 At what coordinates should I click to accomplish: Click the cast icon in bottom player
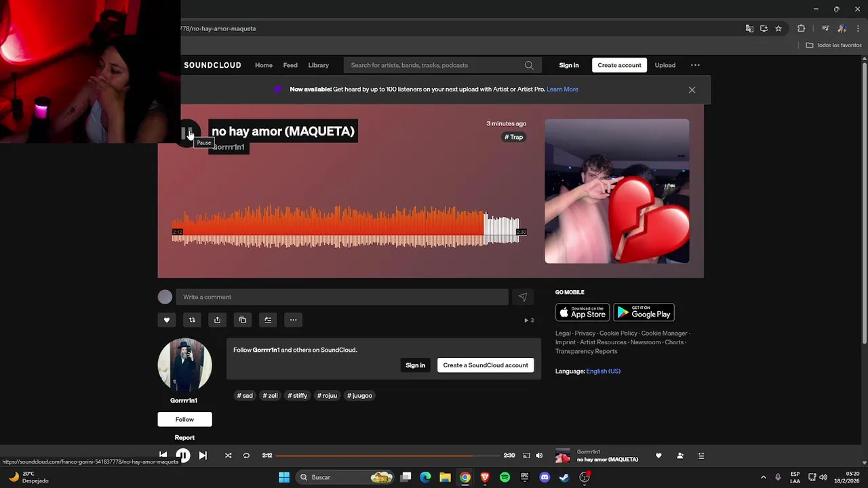pyautogui.click(x=526, y=455)
